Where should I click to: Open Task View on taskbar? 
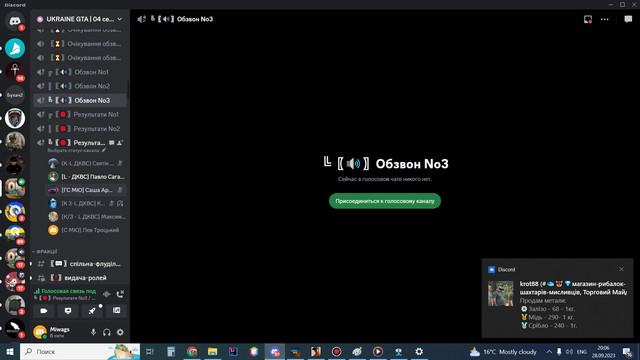pos(150,351)
